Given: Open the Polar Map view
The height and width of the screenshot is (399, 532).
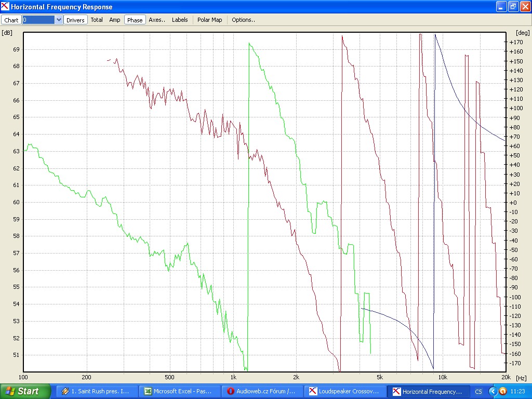Looking at the screenshot, I should (210, 20).
